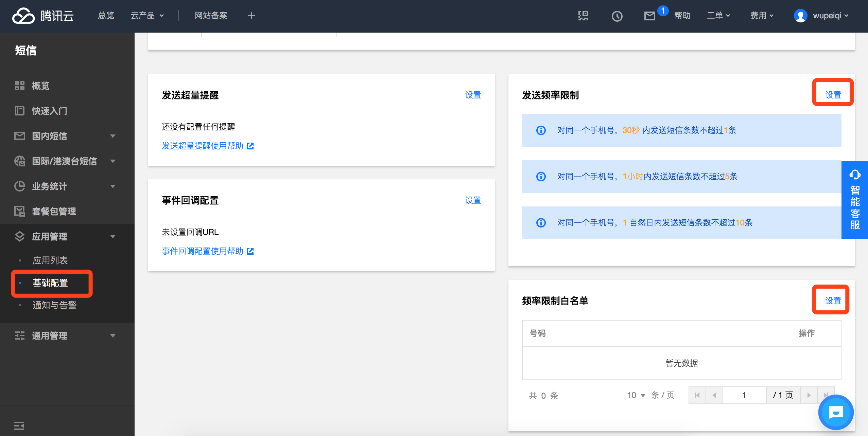Select 快速入门 menu item
Viewport: 868px width, 436px height.
[50, 111]
